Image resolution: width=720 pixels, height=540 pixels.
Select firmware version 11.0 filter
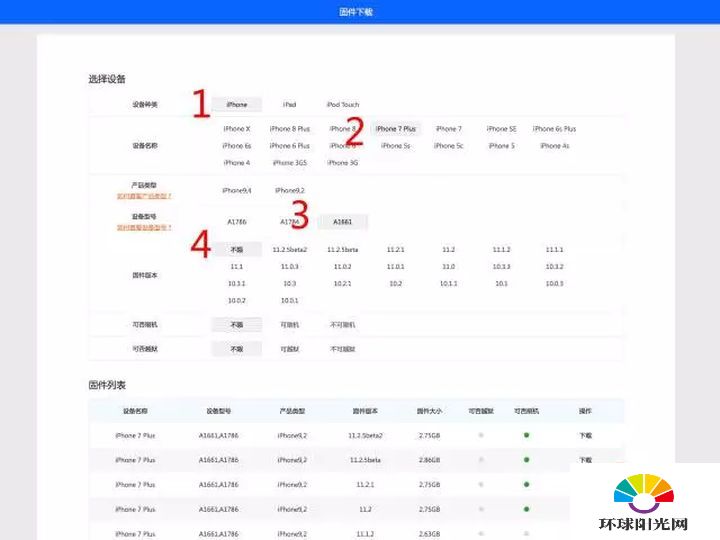click(x=449, y=267)
